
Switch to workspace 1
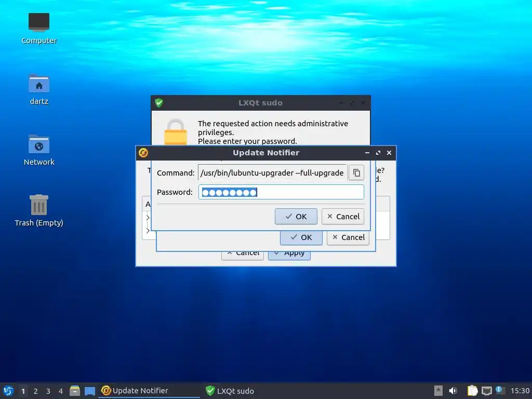click(x=23, y=391)
